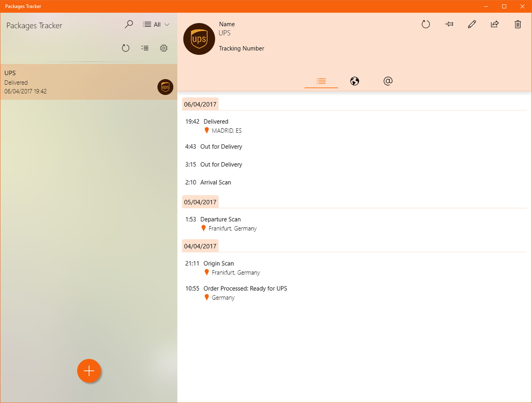Share the package tracking info

495,24
